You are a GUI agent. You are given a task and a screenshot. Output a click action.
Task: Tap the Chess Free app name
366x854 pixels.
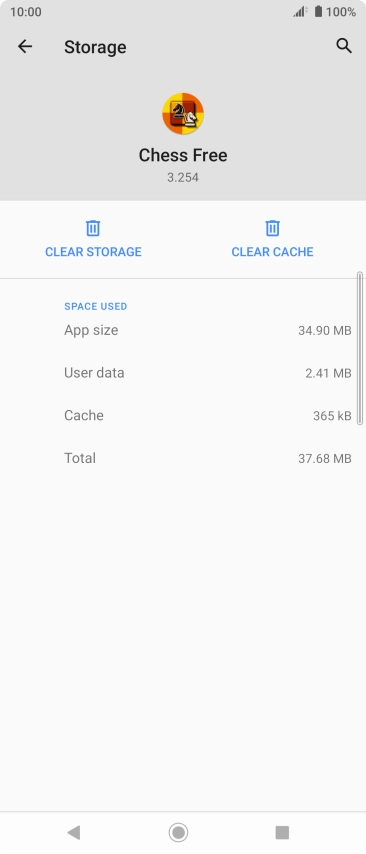click(183, 155)
